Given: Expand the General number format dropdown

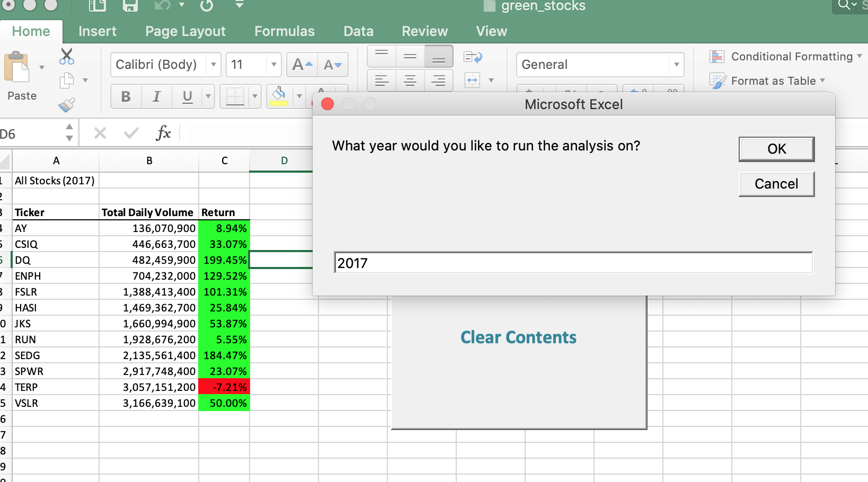Looking at the screenshot, I should 676,65.
